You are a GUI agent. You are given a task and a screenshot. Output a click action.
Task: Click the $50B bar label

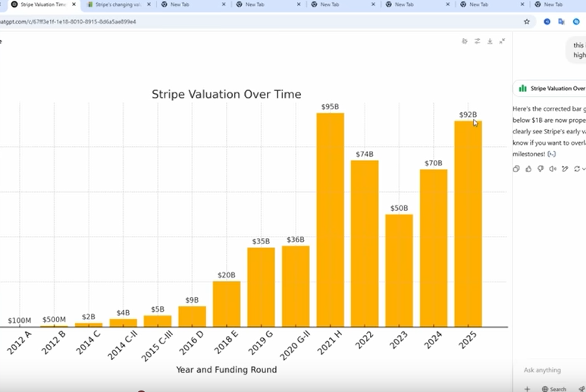pyautogui.click(x=400, y=209)
